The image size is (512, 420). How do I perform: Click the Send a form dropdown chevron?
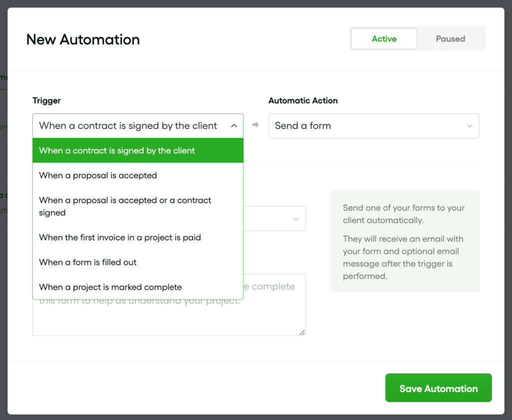coord(469,126)
